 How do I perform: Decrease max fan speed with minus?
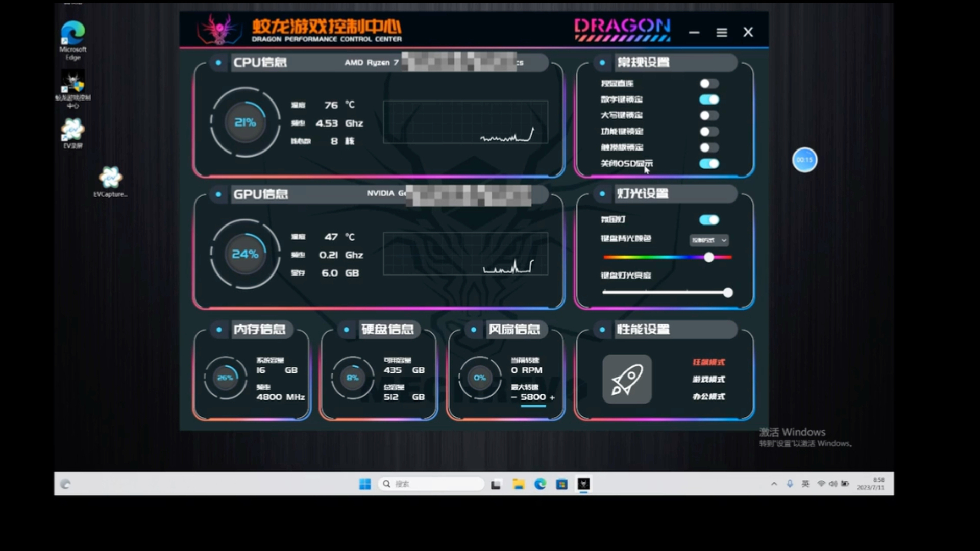pos(514,397)
